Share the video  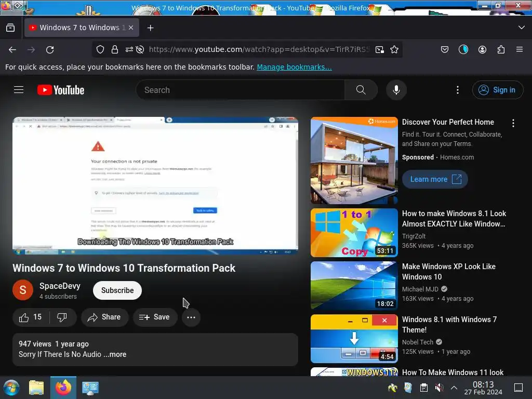[x=104, y=317]
